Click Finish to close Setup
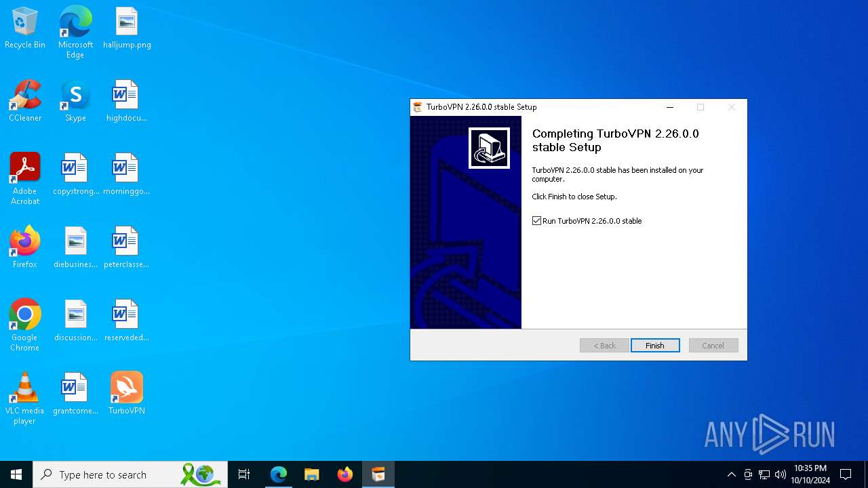 coord(655,346)
